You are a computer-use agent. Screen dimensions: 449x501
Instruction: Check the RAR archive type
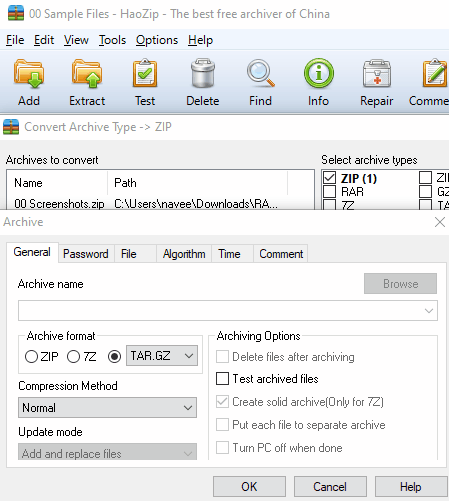point(329,192)
